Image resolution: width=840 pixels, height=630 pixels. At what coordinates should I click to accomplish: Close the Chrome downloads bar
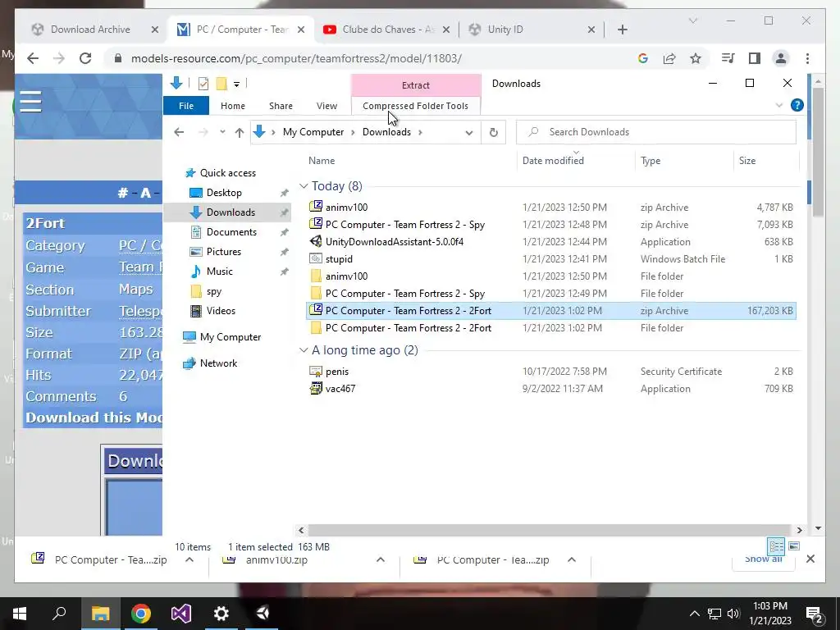pos(810,559)
